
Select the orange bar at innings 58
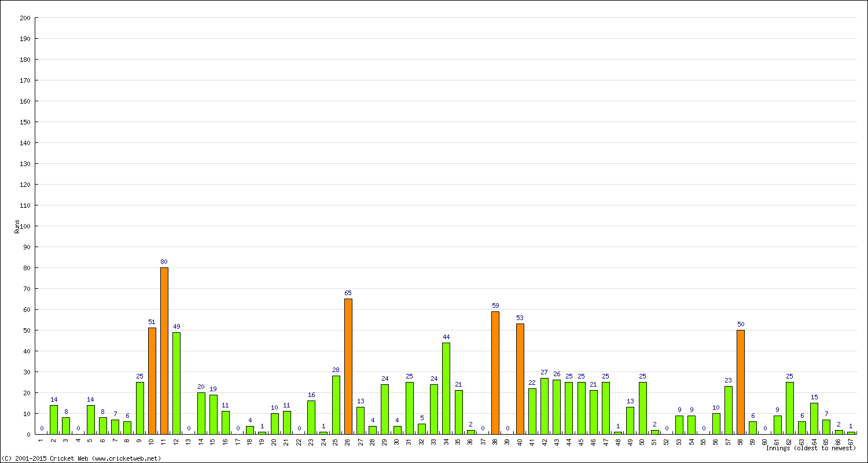click(x=741, y=382)
